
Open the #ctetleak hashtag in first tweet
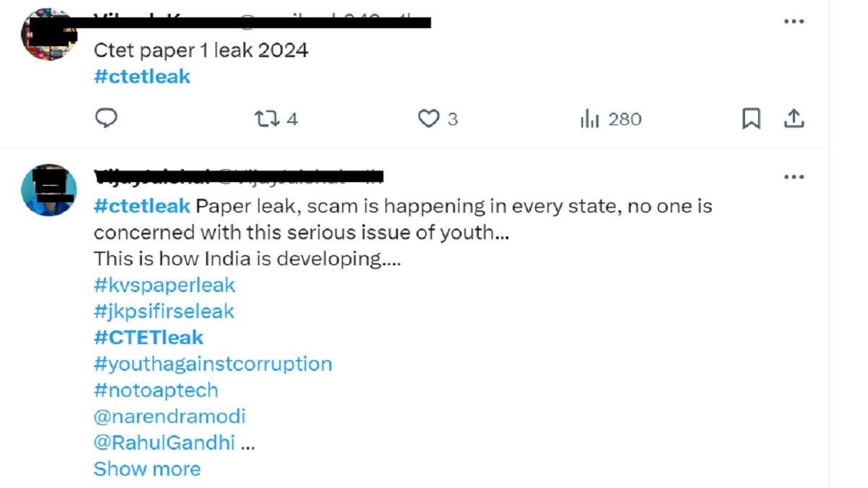pyautogui.click(x=142, y=77)
